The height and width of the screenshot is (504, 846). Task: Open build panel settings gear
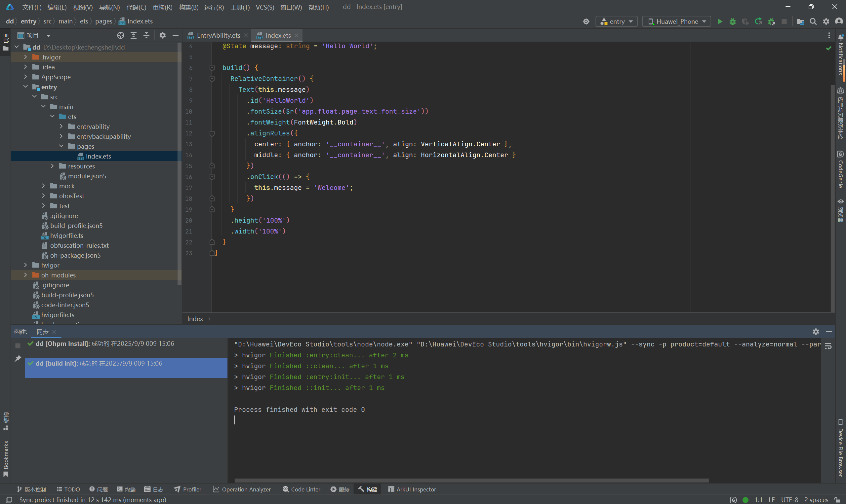click(816, 332)
